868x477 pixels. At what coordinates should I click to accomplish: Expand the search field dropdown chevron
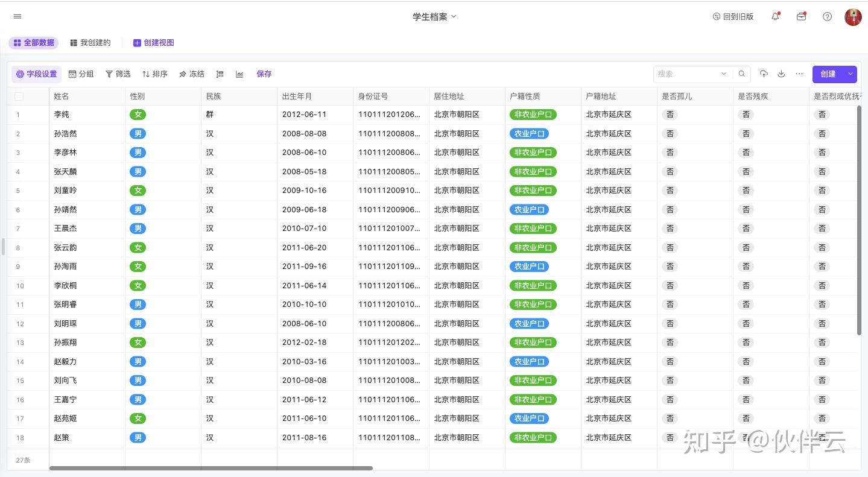click(x=724, y=74)
